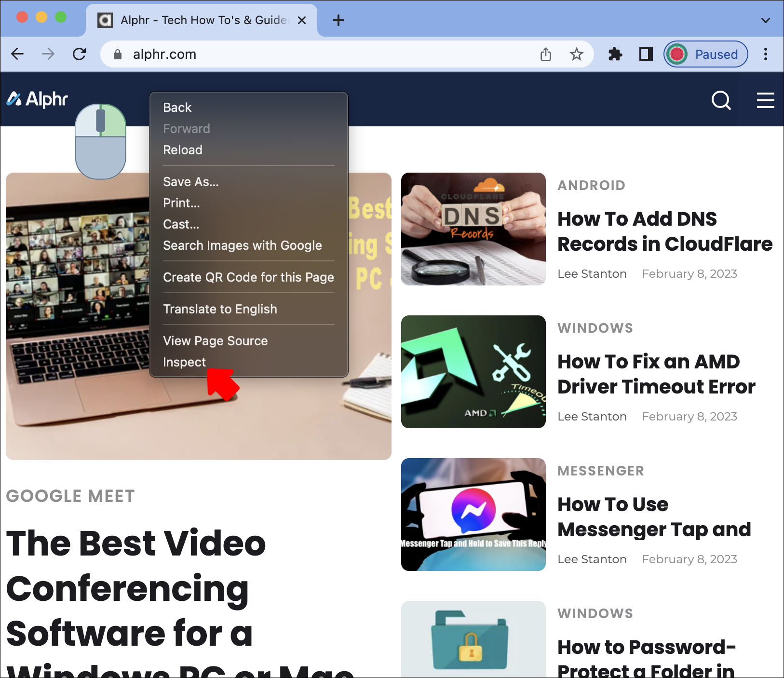Open the Alphr hamburger menu
This screenshot has height=678, width=784.
click(x=766, y=100)
